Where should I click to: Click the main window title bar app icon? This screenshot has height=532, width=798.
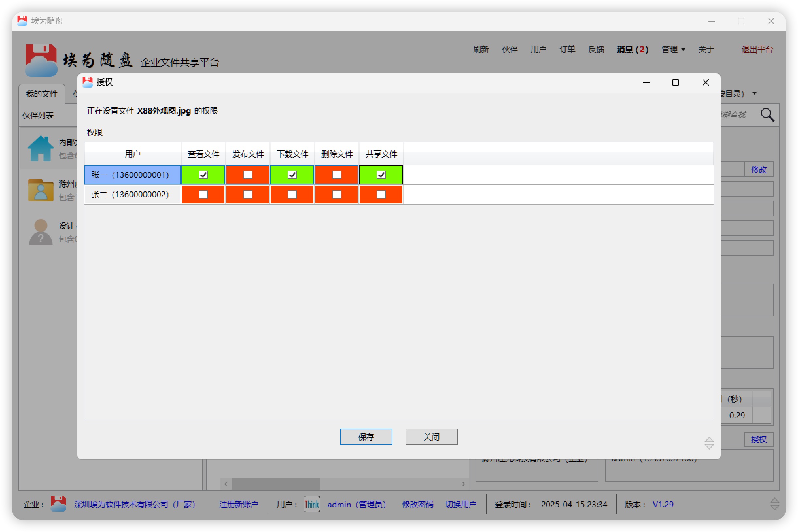tap(22, 21)
